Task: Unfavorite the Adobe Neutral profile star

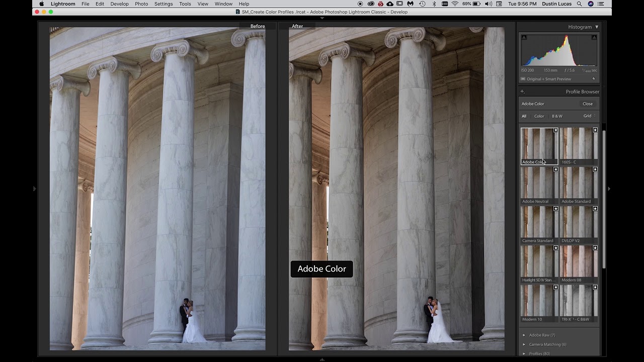Action: [556, 169]
